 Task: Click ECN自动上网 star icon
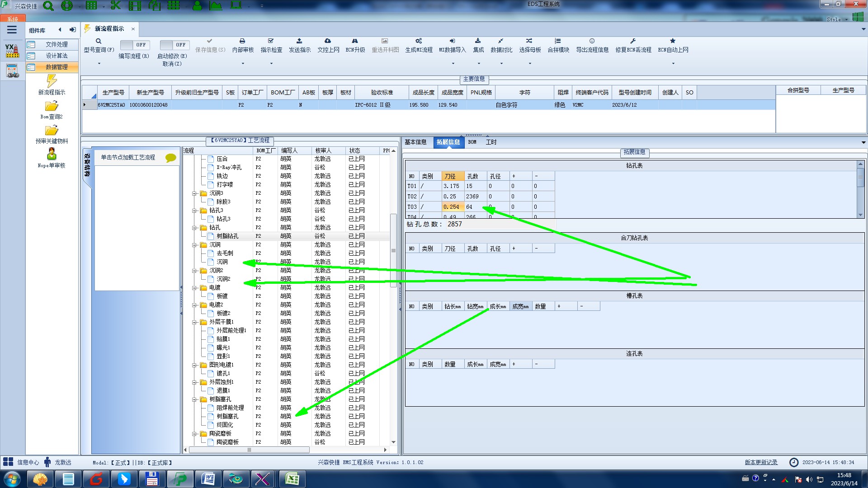(x=673, y=41)
